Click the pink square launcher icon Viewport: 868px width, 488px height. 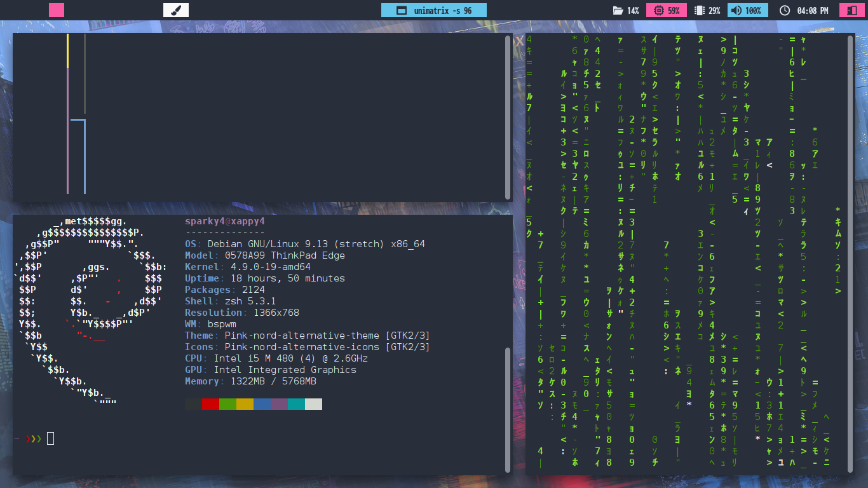pos(57,10)
